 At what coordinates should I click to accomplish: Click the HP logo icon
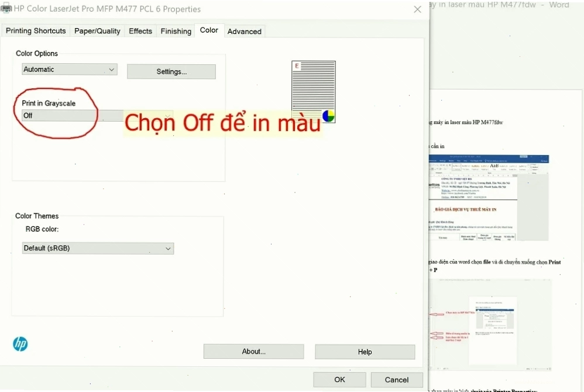(x=20, y=344)
